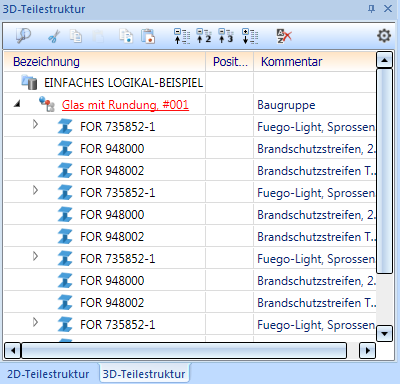Pin the 3D-Teilestruktur panel

pyautogui.click(x=371, y=9)
